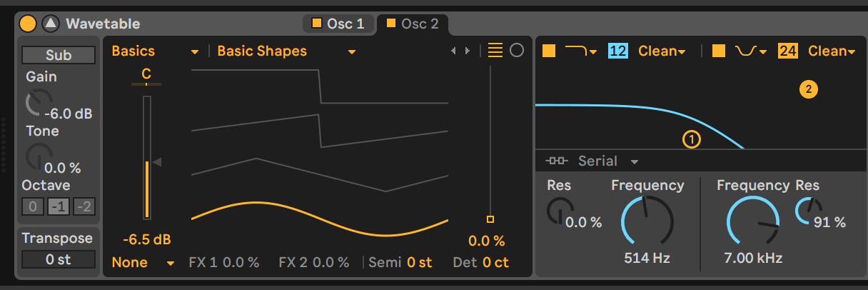Click the sine waveform in the display

click(320, 219)
